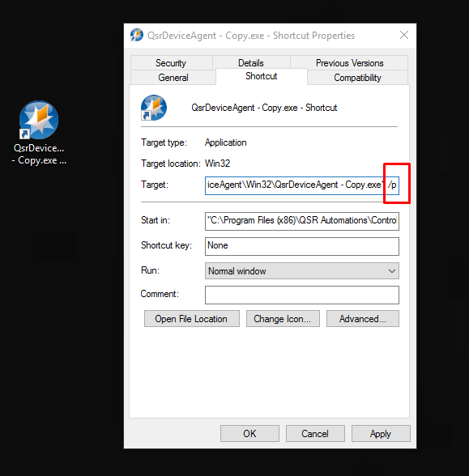Image resolution: width=469 pixels, height=476 pixels.
Task: Click the Start in path field
Action: click(302, 221)
